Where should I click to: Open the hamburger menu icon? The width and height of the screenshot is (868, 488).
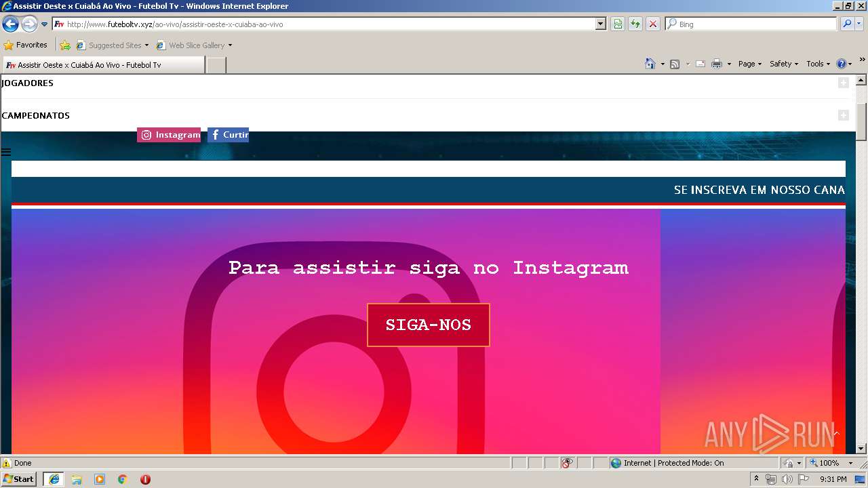[x=6, y=152]
